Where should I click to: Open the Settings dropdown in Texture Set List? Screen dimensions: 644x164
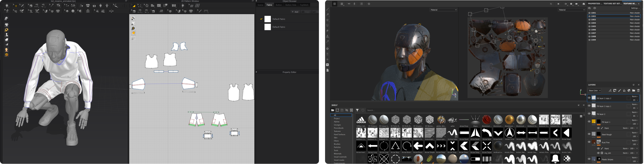635,8
